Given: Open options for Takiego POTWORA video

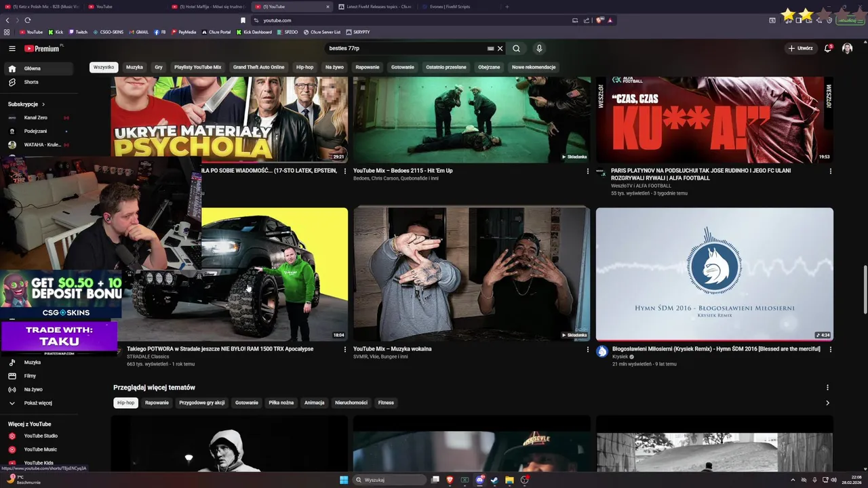Looking at the screenshot, I should pos(344,349).
